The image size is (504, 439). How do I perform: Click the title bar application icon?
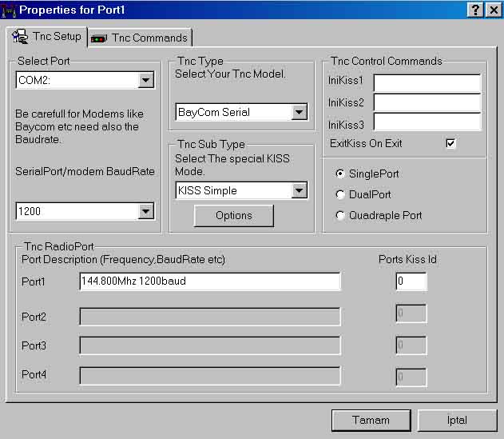pos(9,10)
